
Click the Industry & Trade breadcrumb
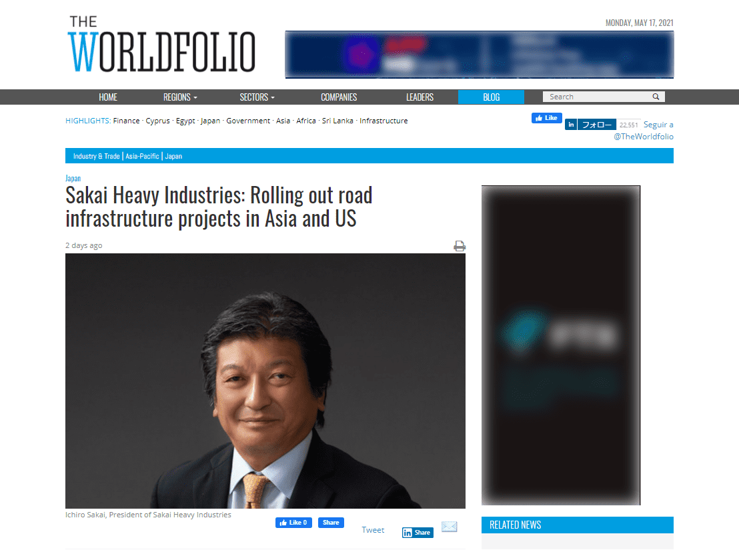click(96, 156)
